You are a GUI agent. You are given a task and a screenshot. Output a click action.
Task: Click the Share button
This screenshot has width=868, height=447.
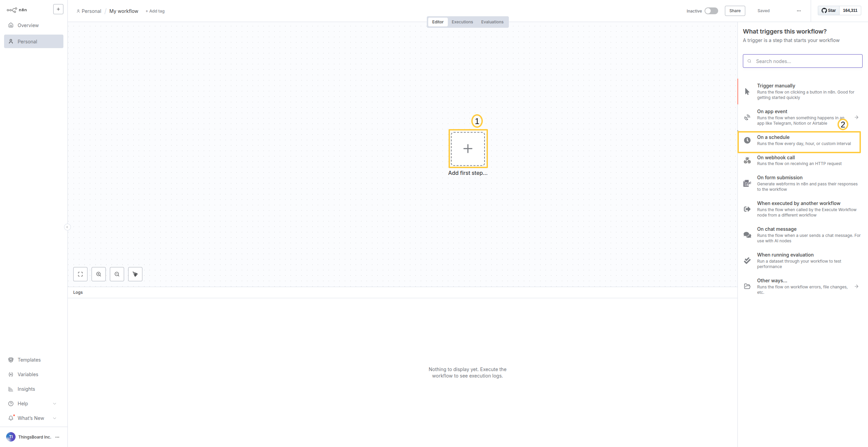[x=735, y=11]
